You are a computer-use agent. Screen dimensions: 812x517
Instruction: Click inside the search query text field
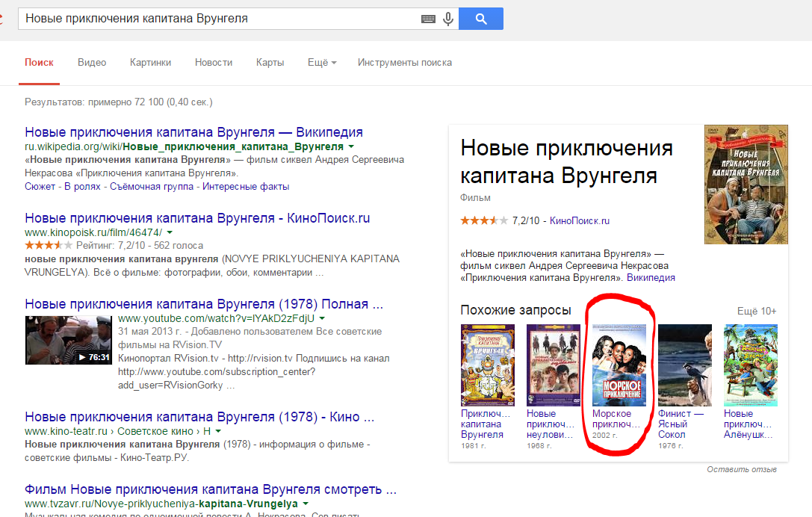[x=217, y=19]
